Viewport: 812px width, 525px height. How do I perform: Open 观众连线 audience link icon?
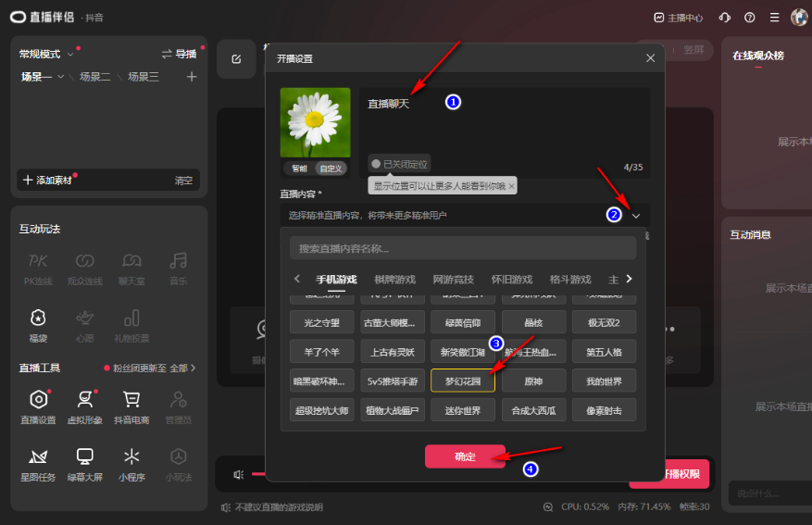pyautogui.click(x=85, y=269)
